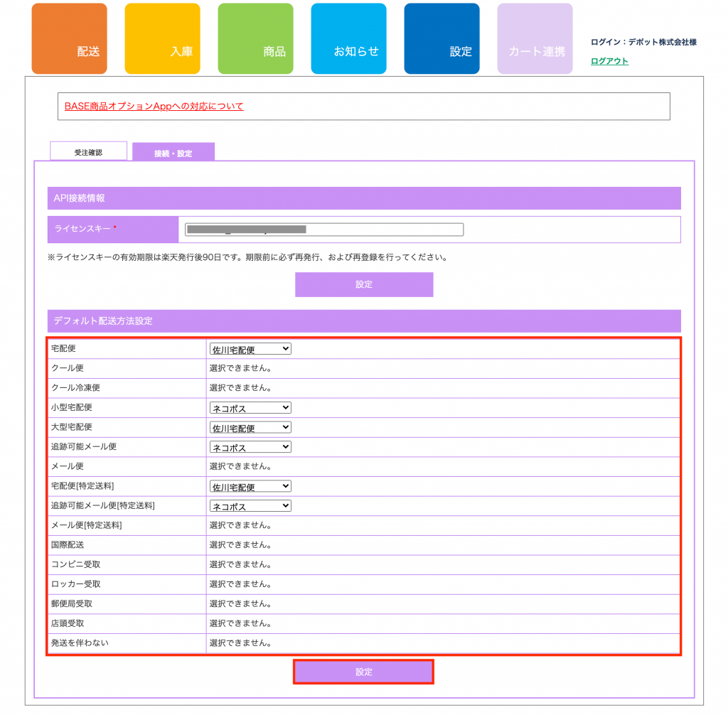Click 設定 button under license key
The width and height of the screenshot is (728, 715).
[x=363, y=284]
